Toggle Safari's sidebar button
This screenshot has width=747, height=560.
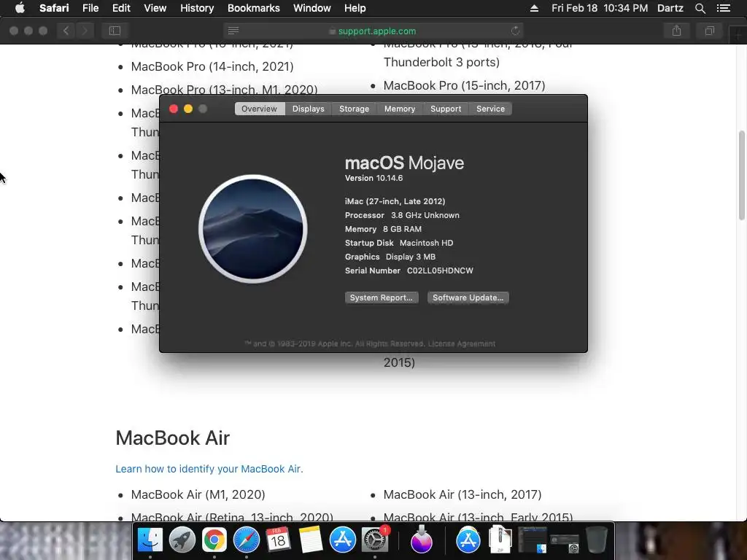(x=115, y=31)
